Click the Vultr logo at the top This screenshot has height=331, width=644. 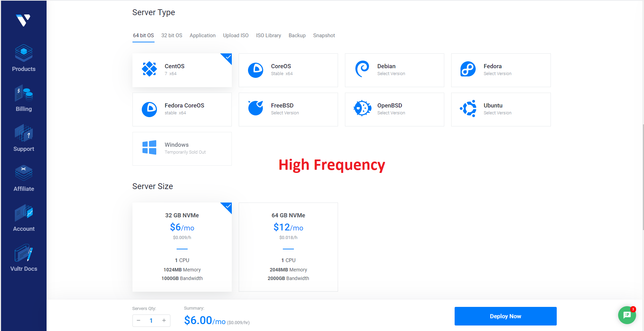point(22,21)
